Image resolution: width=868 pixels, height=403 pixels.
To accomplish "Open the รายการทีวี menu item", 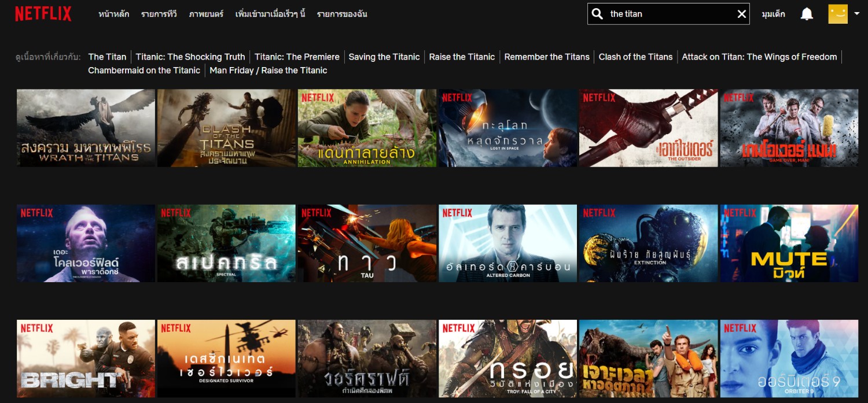I will click(x=159, y=14).
